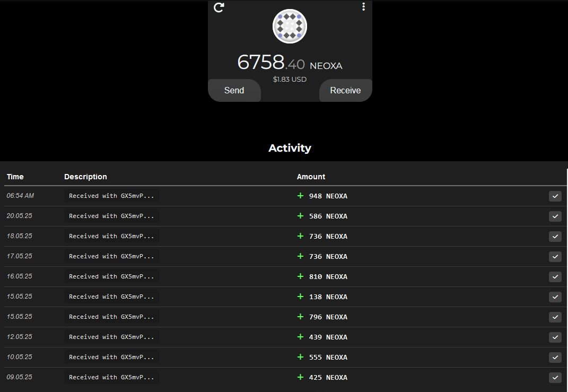The image size is (568, 392).
Task: Click the Amount column header
Action: (311, 177)
